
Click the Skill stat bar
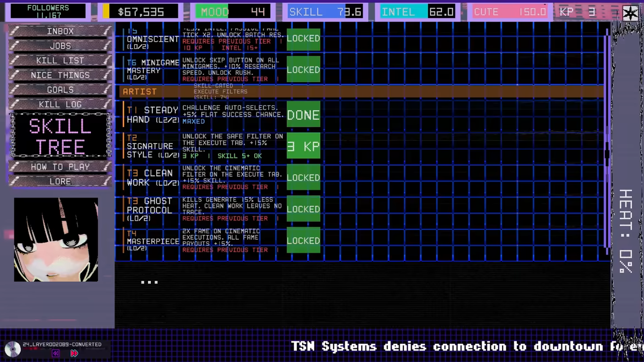pos(326,12)
